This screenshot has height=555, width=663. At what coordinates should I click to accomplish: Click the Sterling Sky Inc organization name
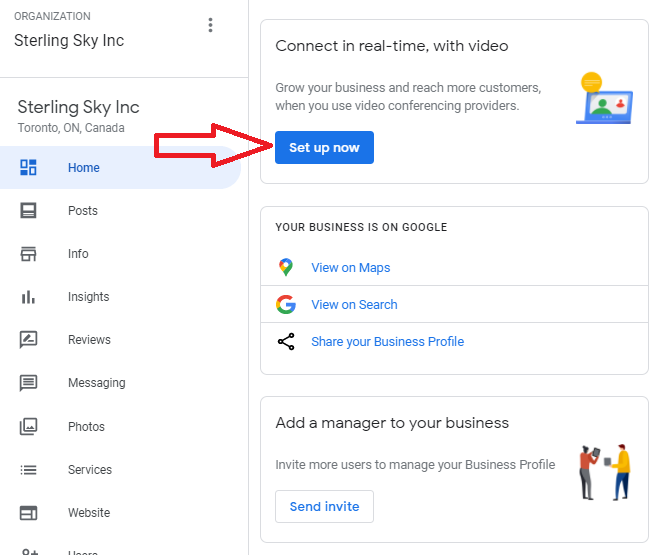[69, 41]
